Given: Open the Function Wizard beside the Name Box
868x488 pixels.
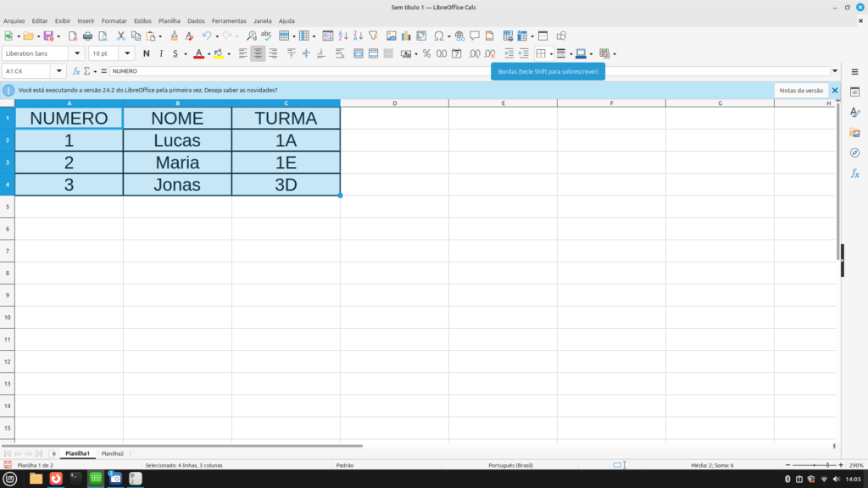Looking at the screenshot, I should coord(76,71).
